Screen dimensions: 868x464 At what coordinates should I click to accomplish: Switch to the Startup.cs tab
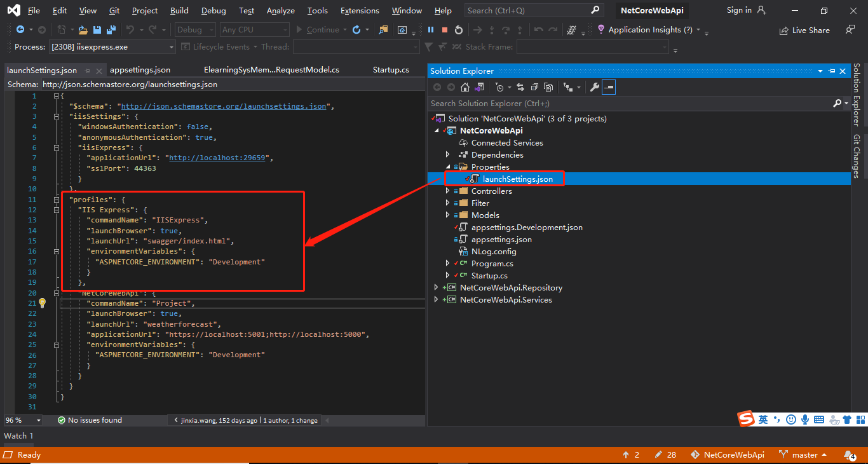[x=391, y=70]
